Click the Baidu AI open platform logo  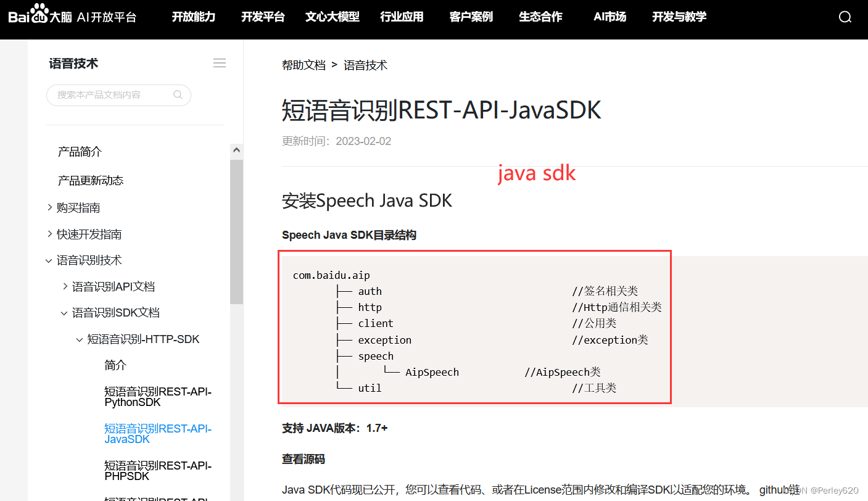pyautogui.click(x=72, y=15)
